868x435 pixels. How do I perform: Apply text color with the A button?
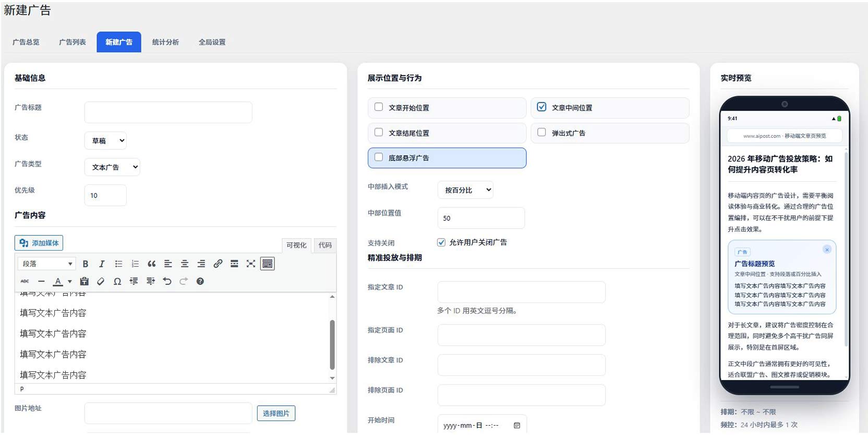(x=58, y=281)
